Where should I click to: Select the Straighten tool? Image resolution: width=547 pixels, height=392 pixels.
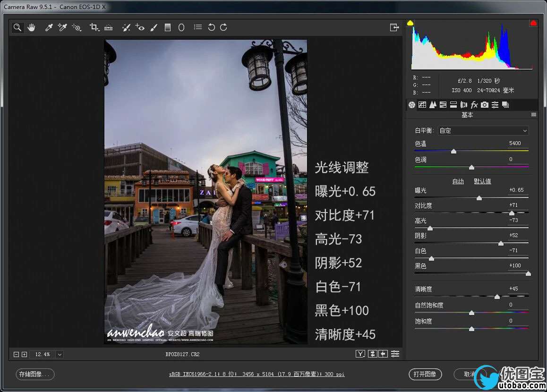[x=109, y=27]
